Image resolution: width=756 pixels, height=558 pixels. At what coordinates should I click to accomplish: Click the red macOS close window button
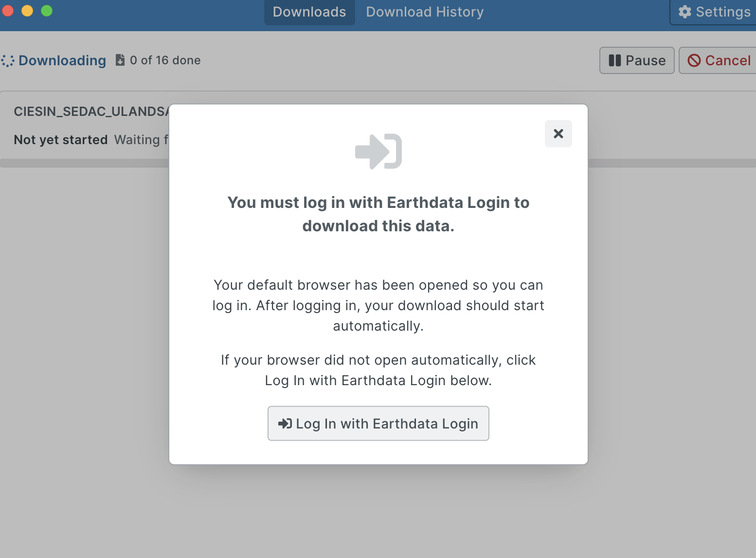point(7,11)
